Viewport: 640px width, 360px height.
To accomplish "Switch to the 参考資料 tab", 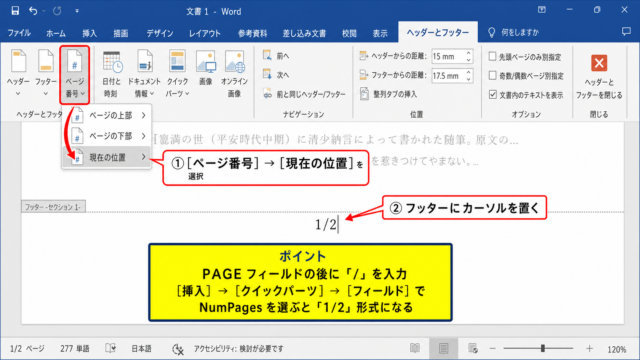I will (252, 33).
